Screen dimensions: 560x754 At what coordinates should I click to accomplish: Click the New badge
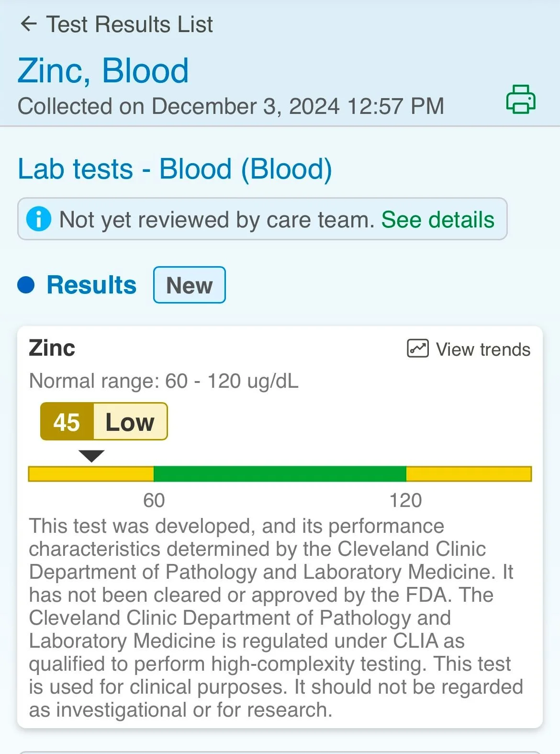click(x=189, y=285)
